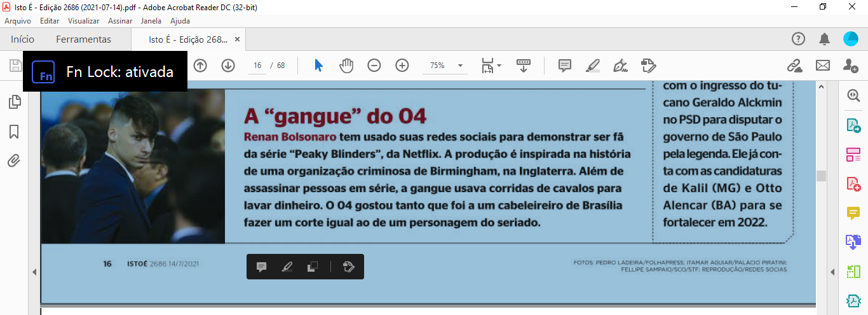Pick the highlighter tool in the main toolbar
Viewport: 868px width, 315px height.
tap(592, 66)
